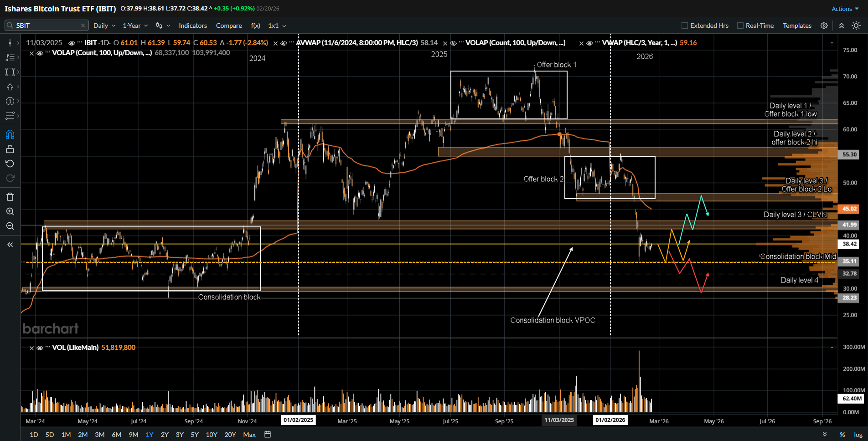This screenshot has height=441, width=868.
Task: Click the symbol search input field
Action: pyautogui.click(x=46, y=26)
